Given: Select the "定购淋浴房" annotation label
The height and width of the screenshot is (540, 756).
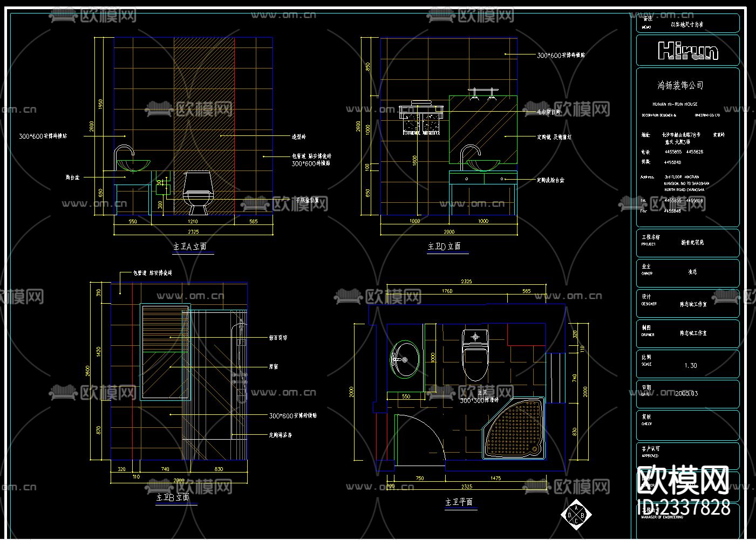Looking at the screenshot, I should pos(280,435).
